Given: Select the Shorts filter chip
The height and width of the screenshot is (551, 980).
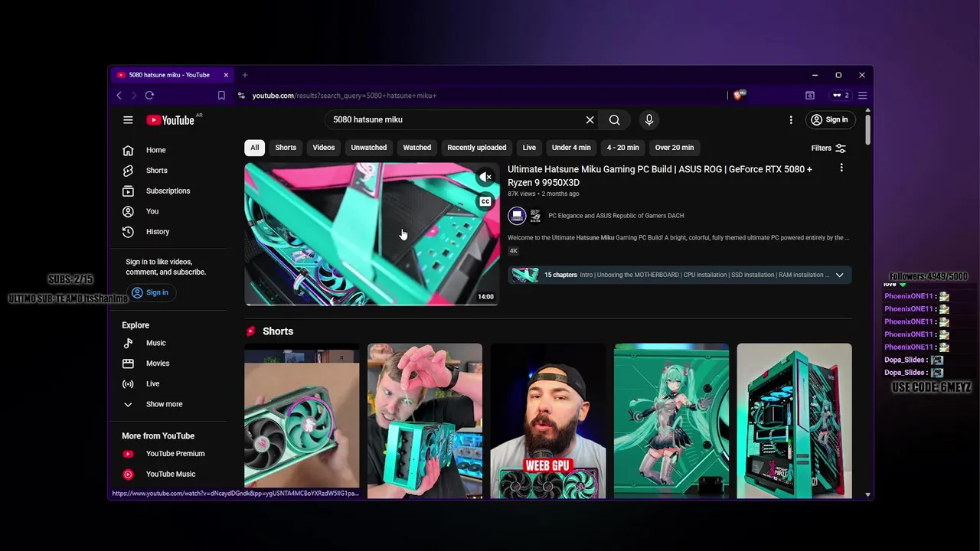Looking at the screenshot, I should (286, 148).
